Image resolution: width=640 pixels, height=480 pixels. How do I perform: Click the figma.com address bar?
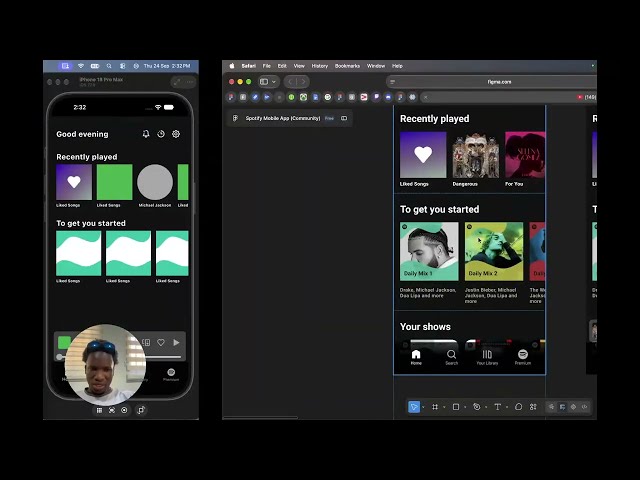pos(491,82)
